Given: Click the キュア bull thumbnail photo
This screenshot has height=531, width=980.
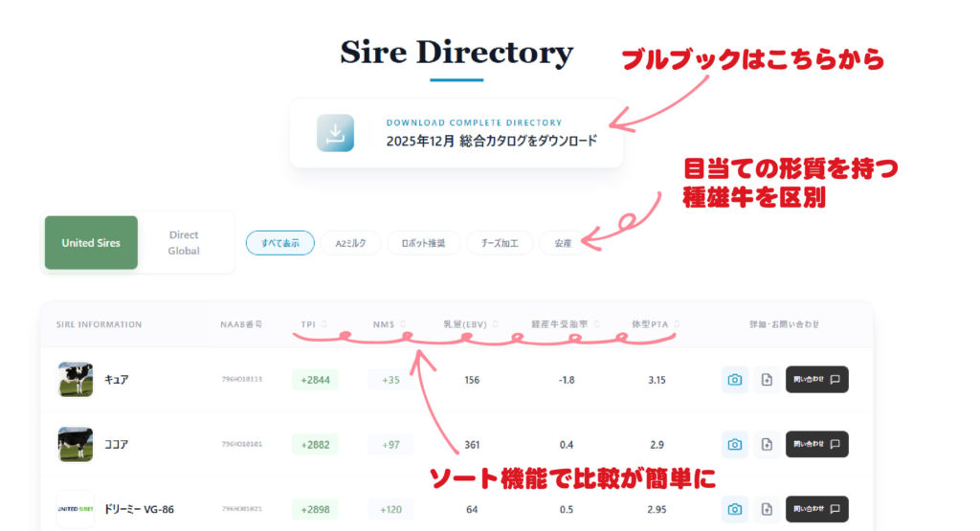Looking at the screenshot, I should tap(76, 380).
